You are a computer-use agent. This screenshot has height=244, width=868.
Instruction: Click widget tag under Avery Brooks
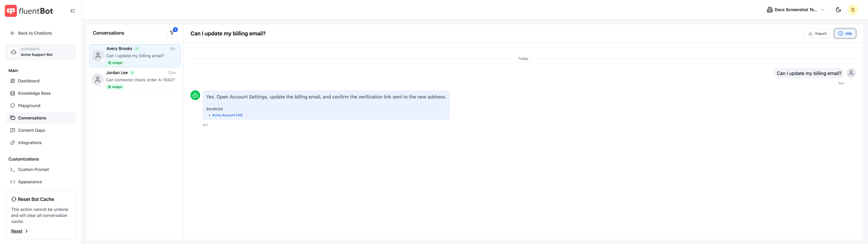click(115, 63)
